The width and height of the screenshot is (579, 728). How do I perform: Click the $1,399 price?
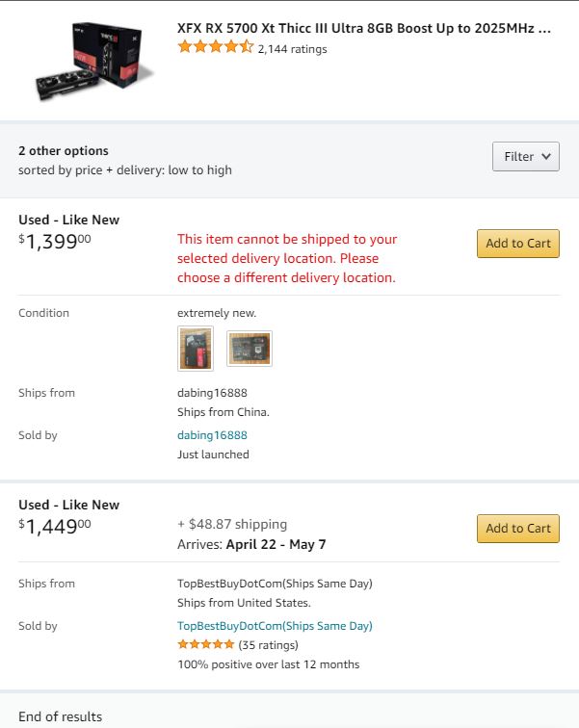click(55, 242)
